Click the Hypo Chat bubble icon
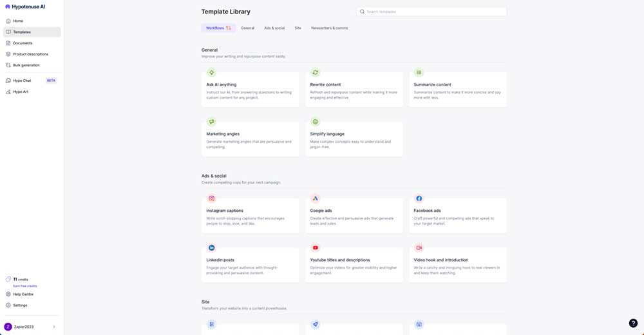 tap(8, 81)
